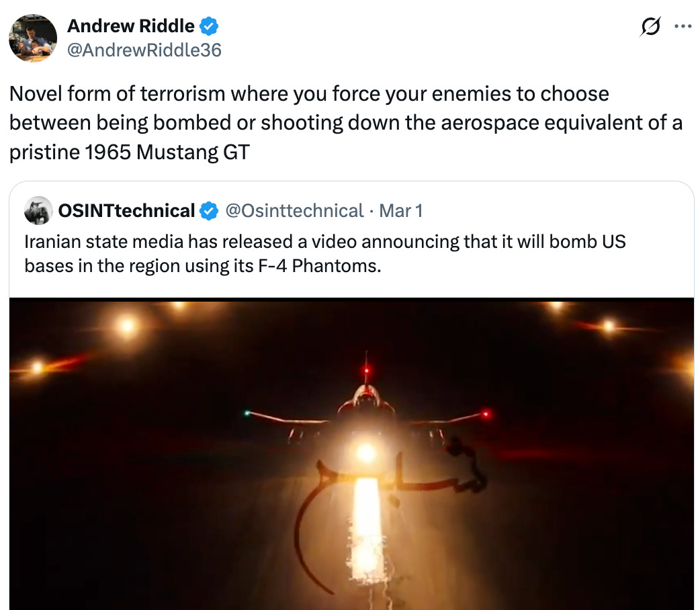Click the "F-4 Phantoms" line in the quoted tweet
The height and width of the screenshot is (610, 700).
click(x=202, y=266)
